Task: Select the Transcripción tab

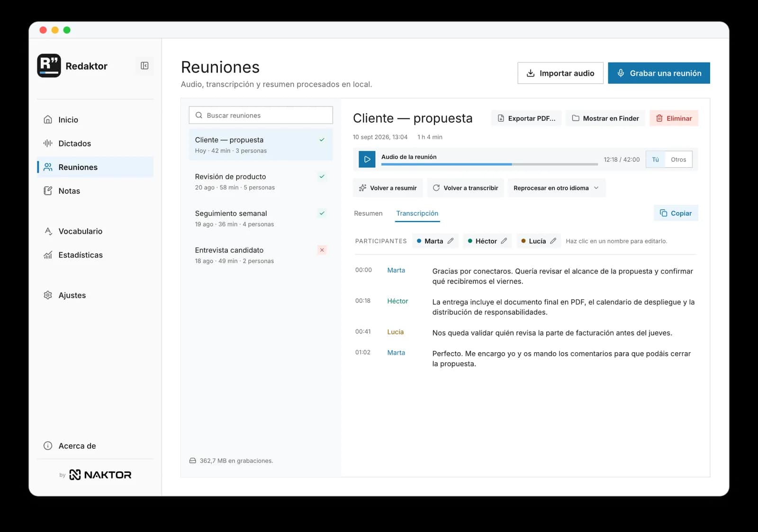Action: click(417, 213)
